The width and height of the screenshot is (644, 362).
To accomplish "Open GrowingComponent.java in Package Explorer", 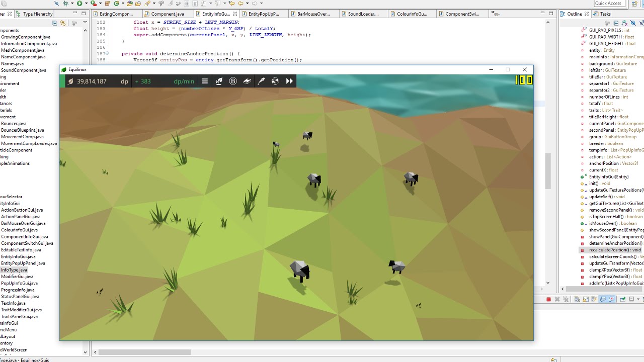I will 26,37.
